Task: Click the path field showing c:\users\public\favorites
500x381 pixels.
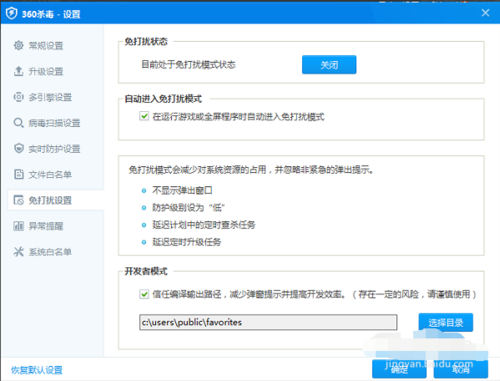Action: click(x=268, y=322)
